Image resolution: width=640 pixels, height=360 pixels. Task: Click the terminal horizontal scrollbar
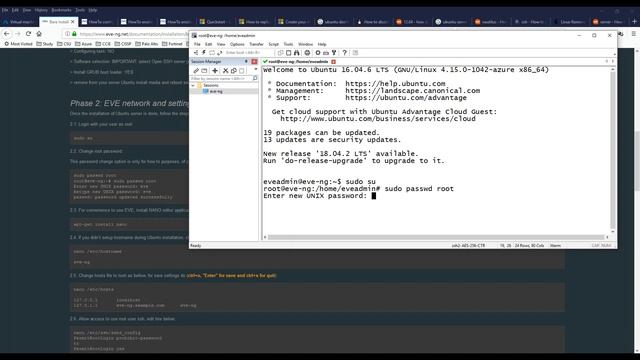436,237
